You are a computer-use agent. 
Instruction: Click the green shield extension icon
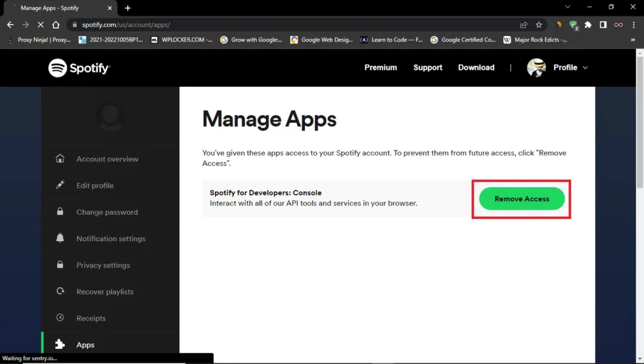574,25
